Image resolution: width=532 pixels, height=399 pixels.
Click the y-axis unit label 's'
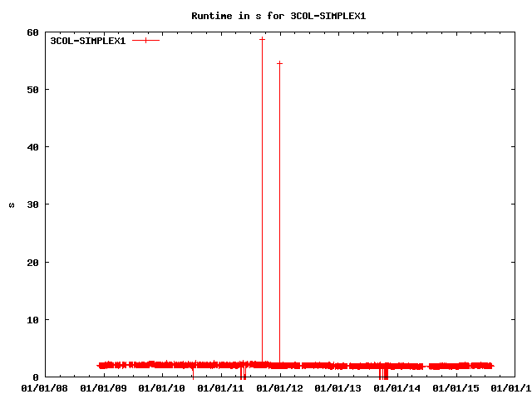pyautogui.click(x=11, y=204)
